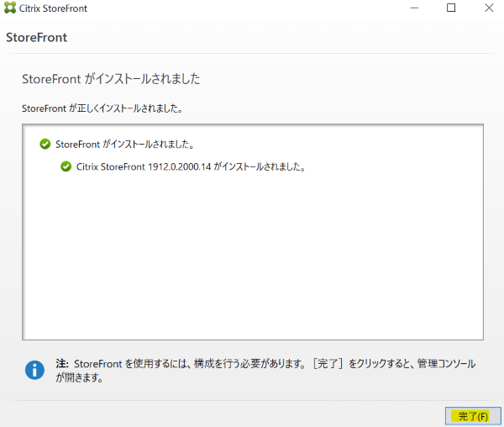Click the 完了(F) finish button
The width and height of the screenshot is (504, 427).
tap(473, 416)
